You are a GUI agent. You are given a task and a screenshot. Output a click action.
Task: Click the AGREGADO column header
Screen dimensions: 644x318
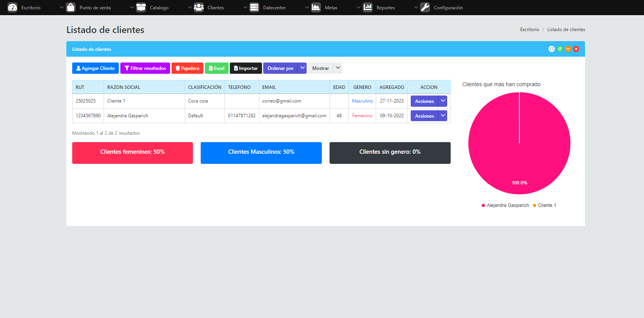tap(392, 87)
